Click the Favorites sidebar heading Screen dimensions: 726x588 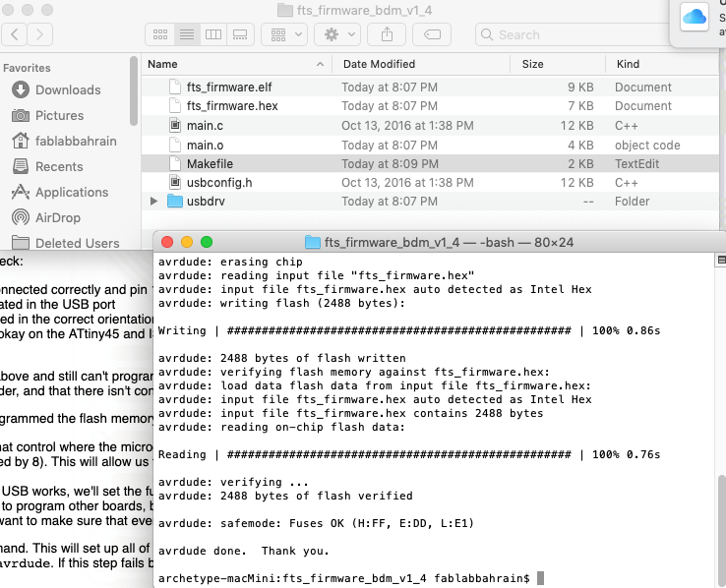click(27, 68)
